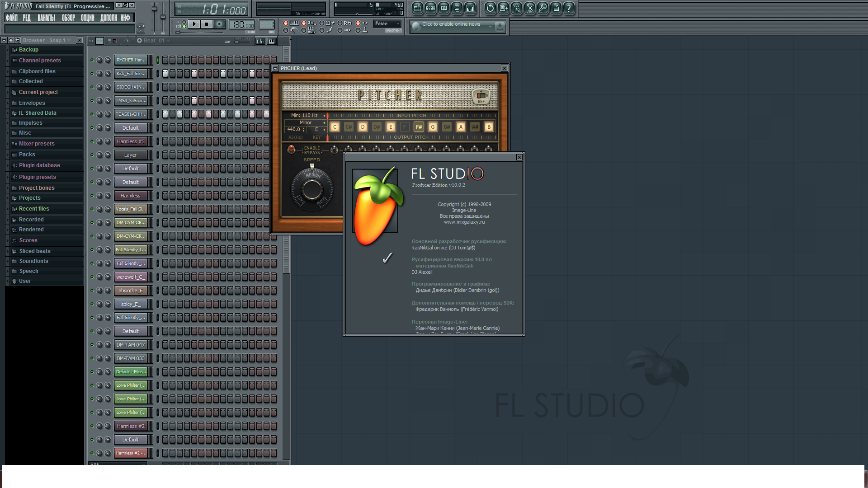Toggle keyboard editor icon in step sequencer
The width and height of the screenshot is (868, 488).
[x=272, y=41]
